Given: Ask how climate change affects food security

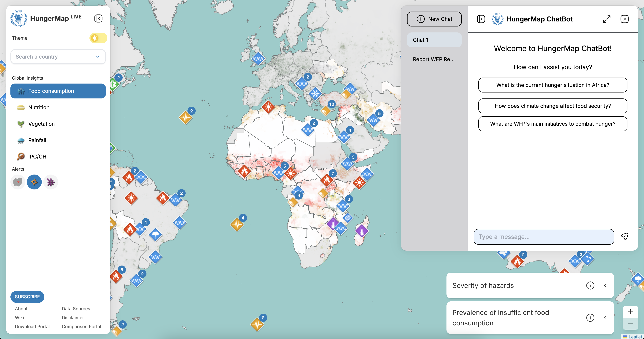Looking at the screenshot, I should pos(553,106).
